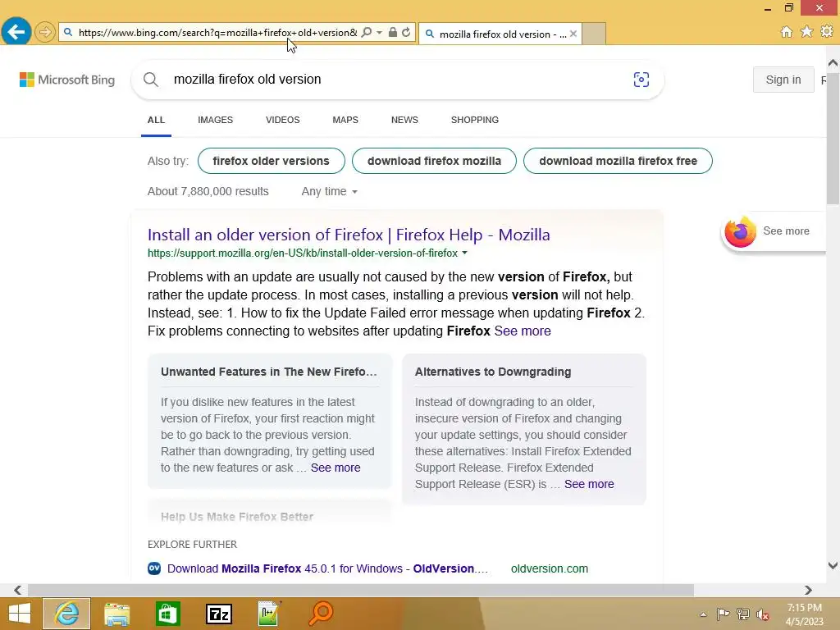Open the orange magnifier search app in taskbar

click(321, 614)
